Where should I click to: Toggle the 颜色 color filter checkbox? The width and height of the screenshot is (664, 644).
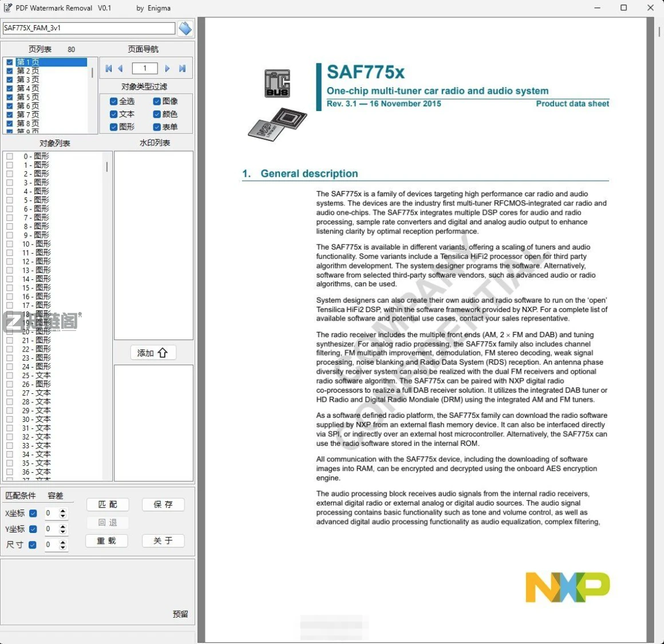[x=157, y=114]
